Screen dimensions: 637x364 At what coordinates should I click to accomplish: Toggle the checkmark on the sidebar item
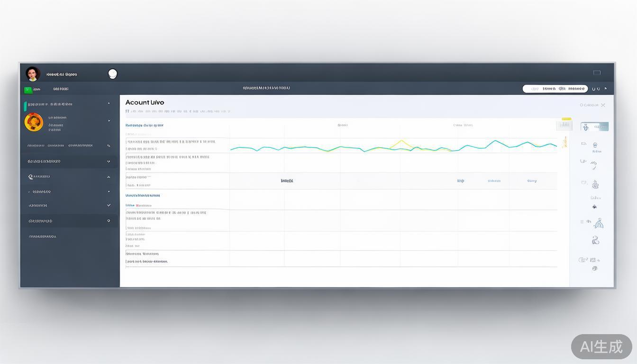tap(109, 205)
